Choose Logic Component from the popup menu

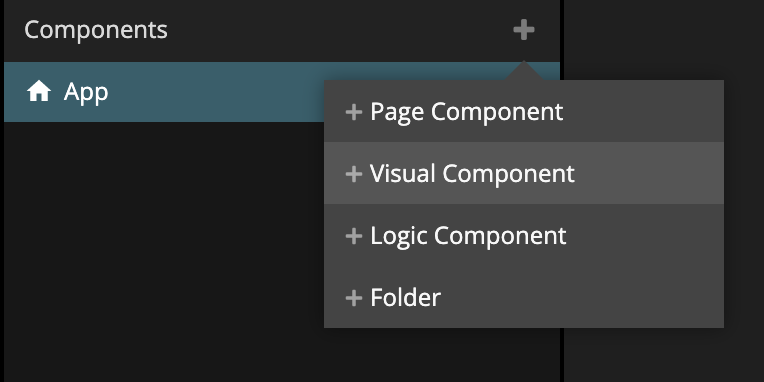pos(524,235)
